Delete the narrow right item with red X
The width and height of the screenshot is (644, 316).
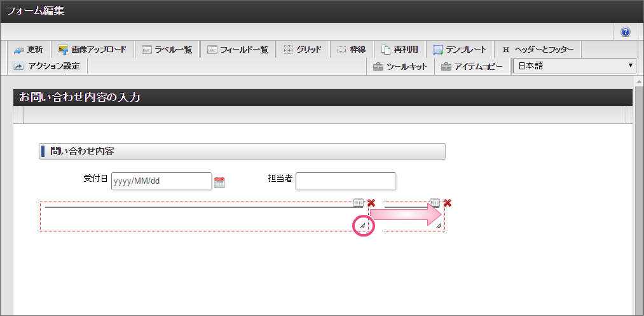coord(448,203)
